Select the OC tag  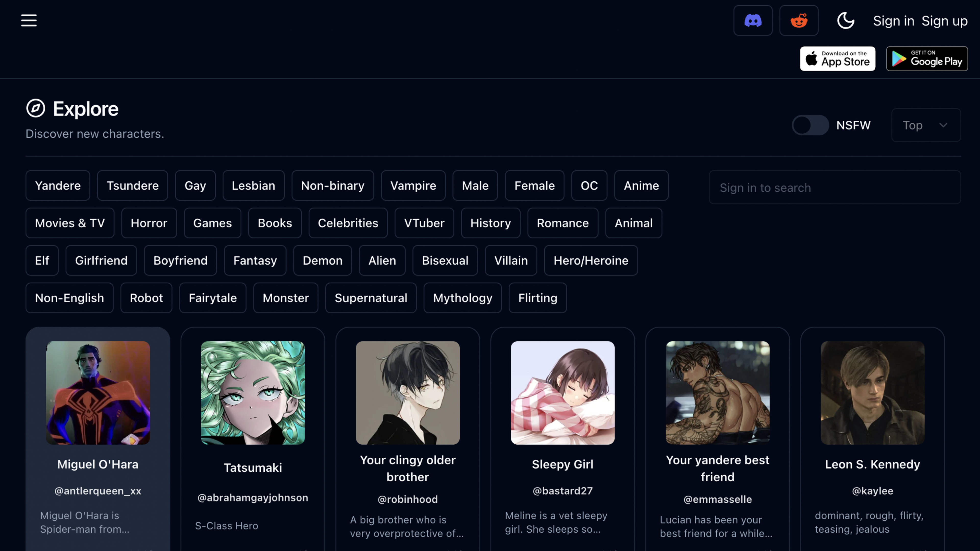tap(589, 185)
